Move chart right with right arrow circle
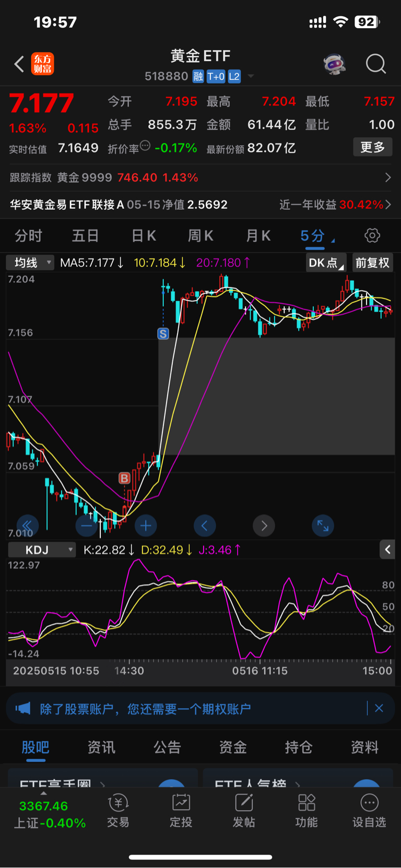The image size is (401, 868). tap(264, 526)
